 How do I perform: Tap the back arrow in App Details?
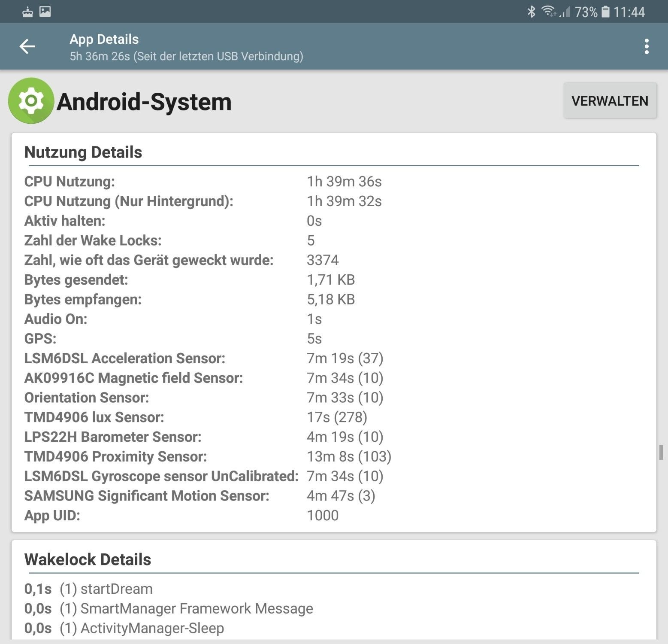[x=27, y=46]
